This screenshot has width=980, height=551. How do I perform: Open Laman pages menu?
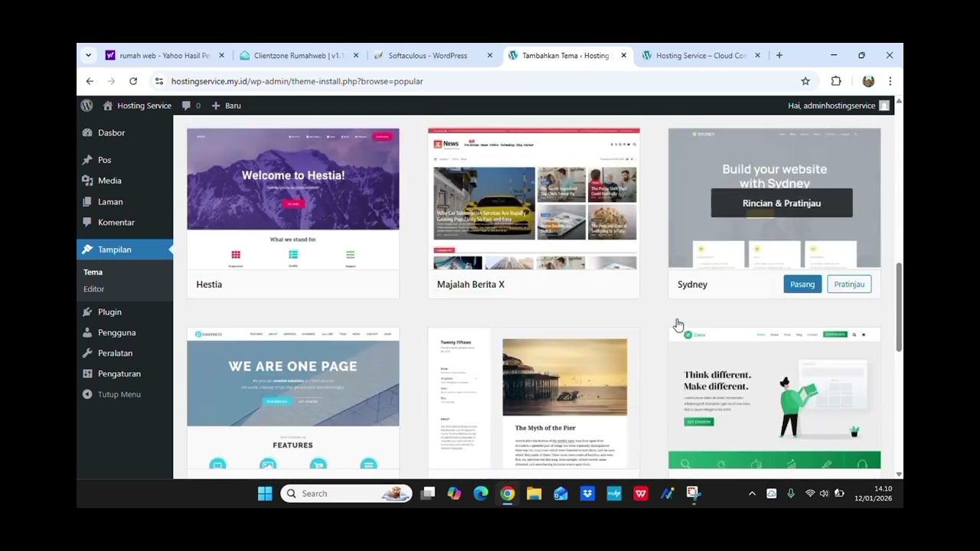point(110,201)
